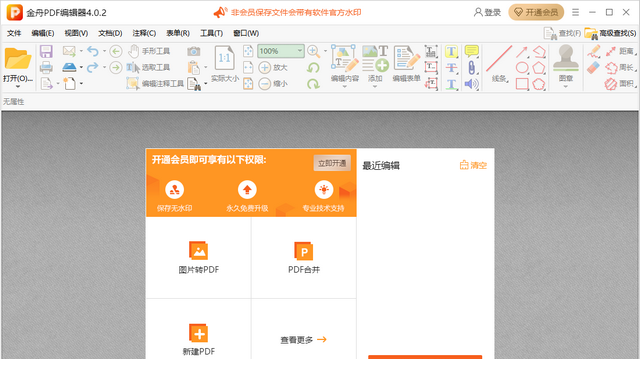This screenshot has height=373, width=640.
Task: Select the Area (面积) measure tool
Action: coord(620,84)
